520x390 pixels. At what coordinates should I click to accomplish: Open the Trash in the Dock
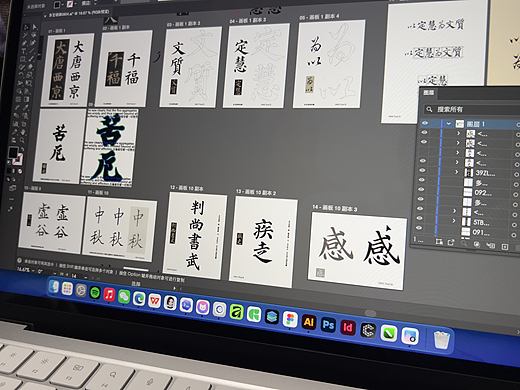[442, 340]
